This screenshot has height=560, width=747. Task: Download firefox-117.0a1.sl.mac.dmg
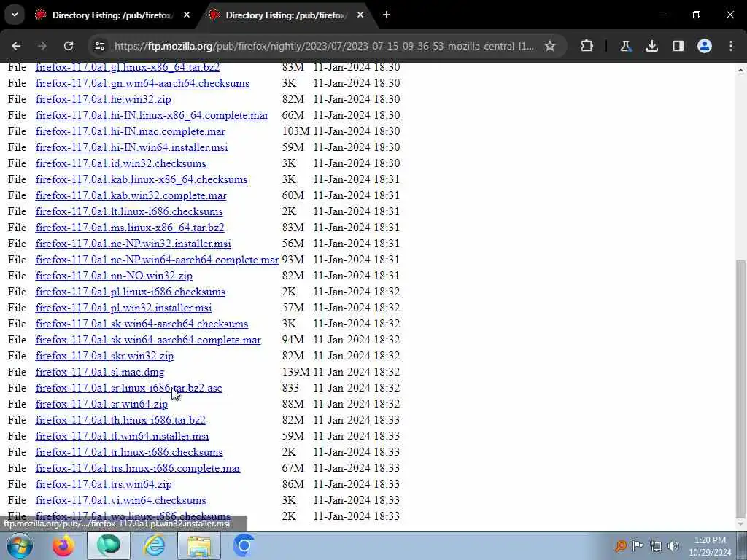[100, 372]
